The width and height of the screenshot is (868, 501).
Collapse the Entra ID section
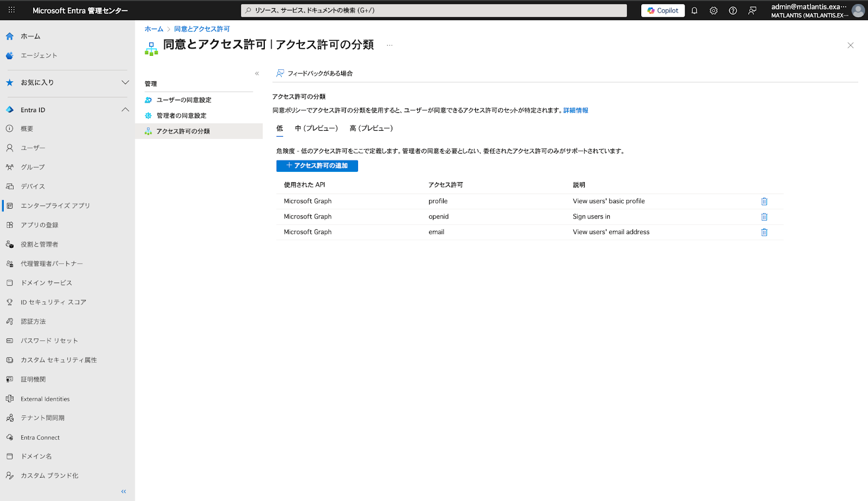pos(125,110)
